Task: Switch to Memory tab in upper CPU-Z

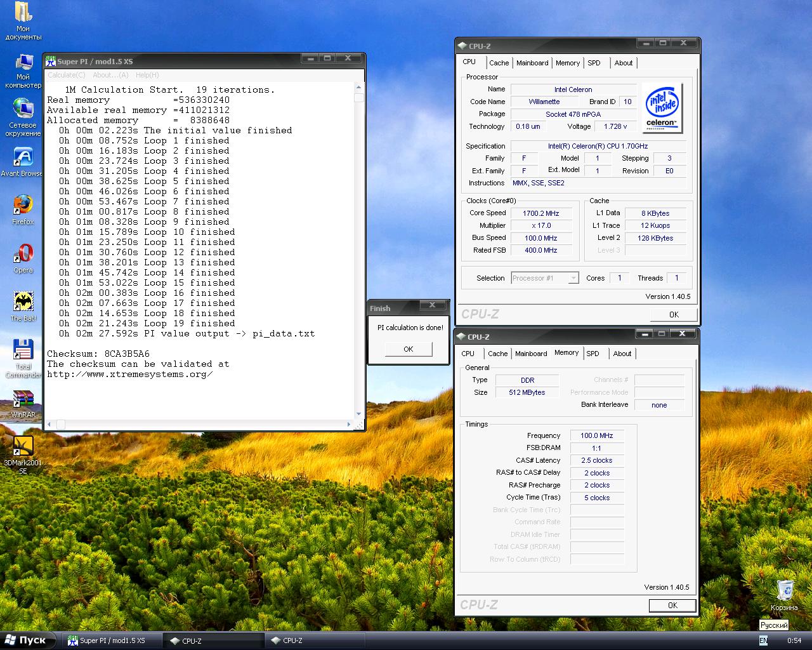Action: [x=568, y=63]
